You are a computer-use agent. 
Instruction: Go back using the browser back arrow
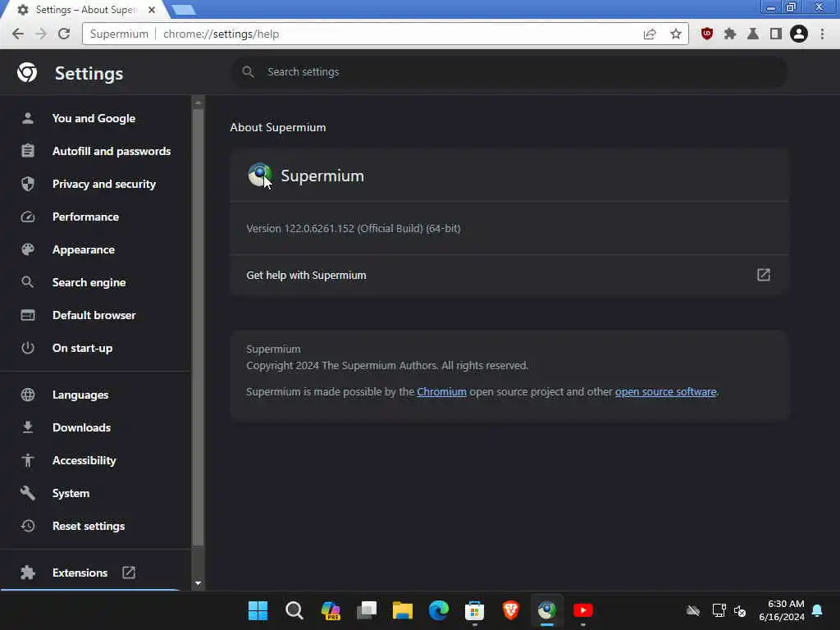pyautogui.click(x=18, y=34)
